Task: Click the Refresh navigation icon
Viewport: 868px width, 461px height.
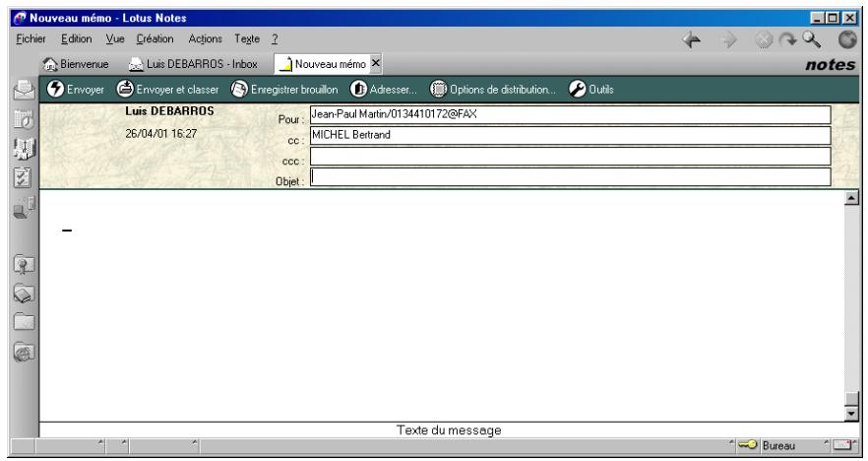Action: 787,39
